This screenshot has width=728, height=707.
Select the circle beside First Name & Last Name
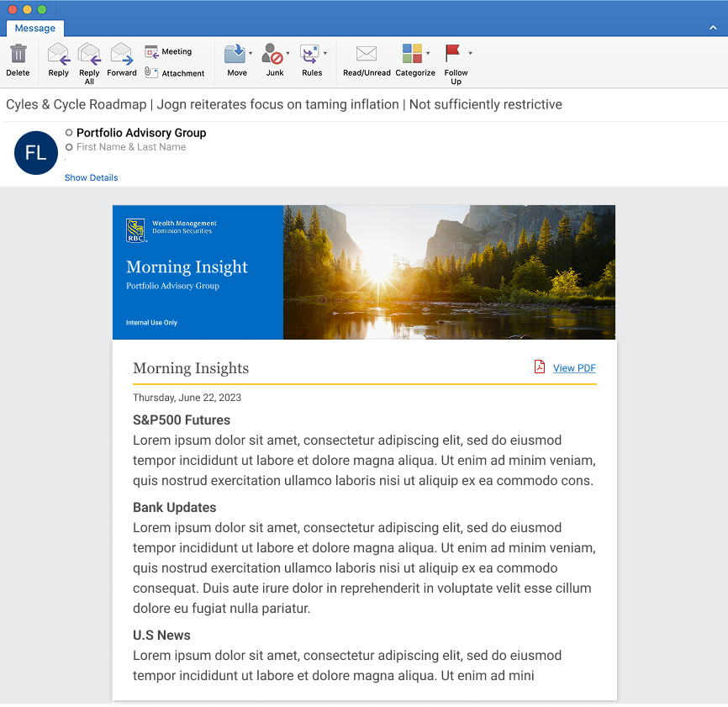point(68,146)
